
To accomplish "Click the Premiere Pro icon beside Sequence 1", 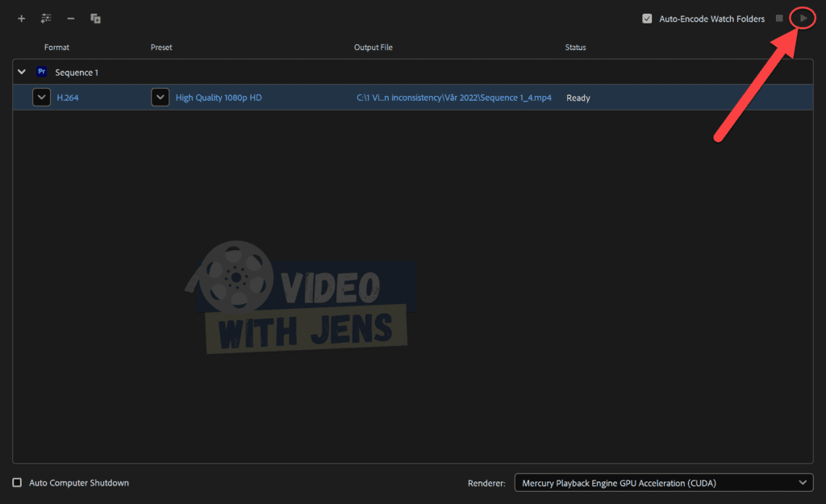I will [42, 72].
